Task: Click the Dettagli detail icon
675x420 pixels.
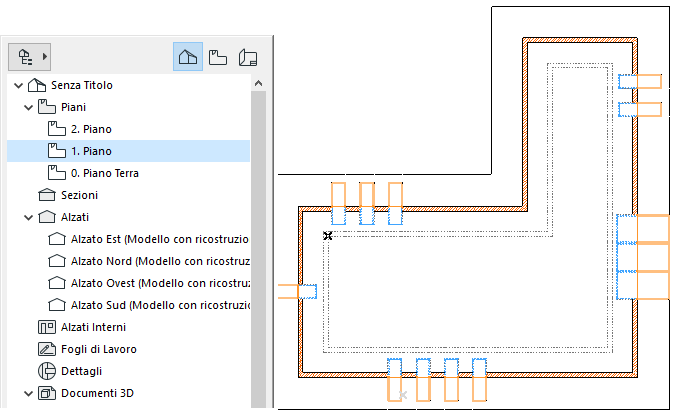Action: (46, 371)
